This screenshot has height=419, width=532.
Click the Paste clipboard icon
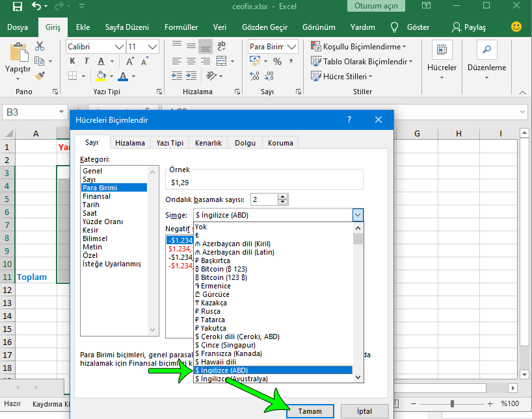coord(18,53)
